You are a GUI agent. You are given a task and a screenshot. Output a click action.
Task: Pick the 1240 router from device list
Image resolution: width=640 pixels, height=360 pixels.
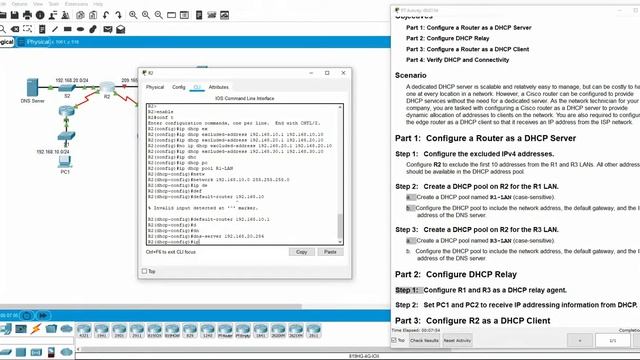click(207, 330)
